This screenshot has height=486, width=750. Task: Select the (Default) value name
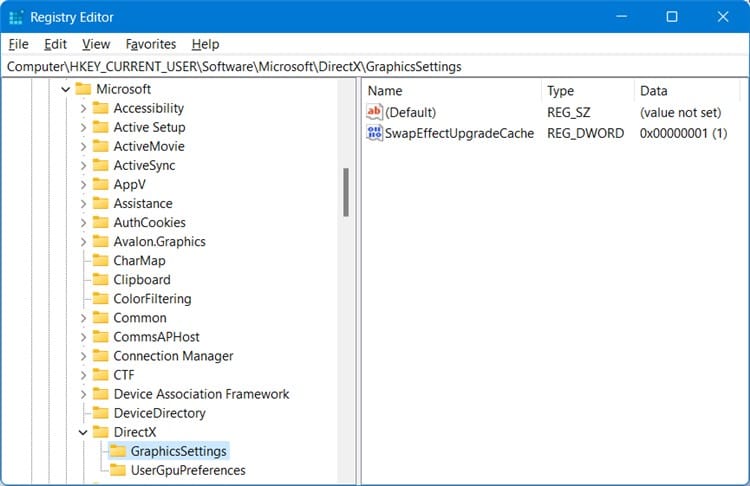[x=410, y=112]
